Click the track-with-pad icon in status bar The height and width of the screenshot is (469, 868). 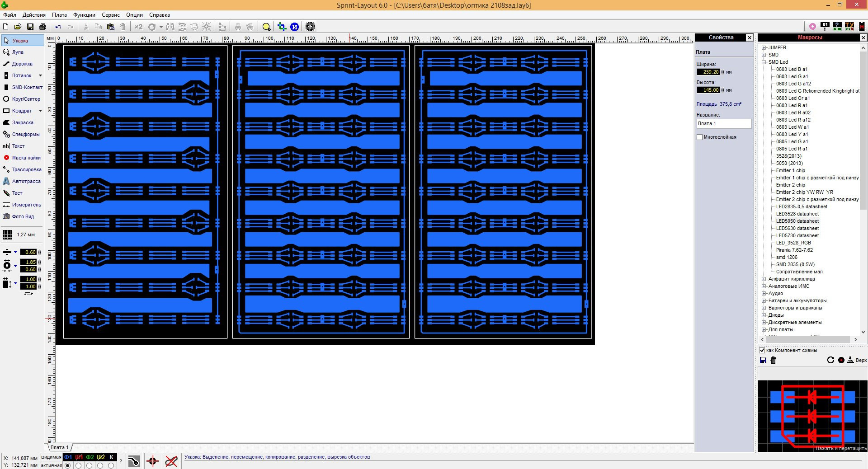(134, 461)
